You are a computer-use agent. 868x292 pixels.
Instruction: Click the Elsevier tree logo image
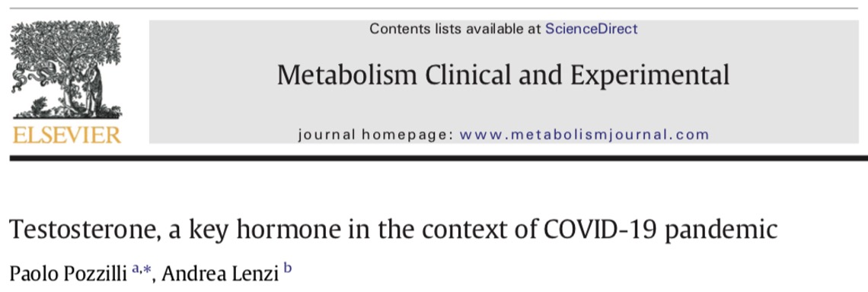(66, 70)
